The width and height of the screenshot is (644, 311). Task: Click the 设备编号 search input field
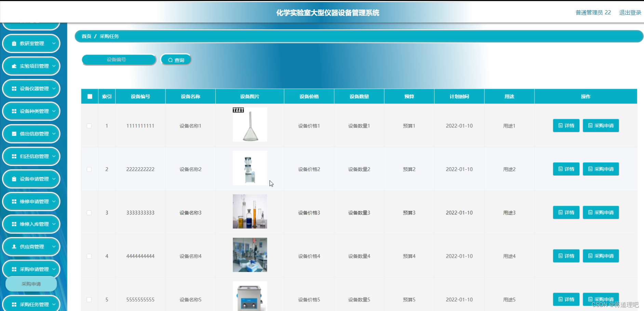[x=119, y=59]
